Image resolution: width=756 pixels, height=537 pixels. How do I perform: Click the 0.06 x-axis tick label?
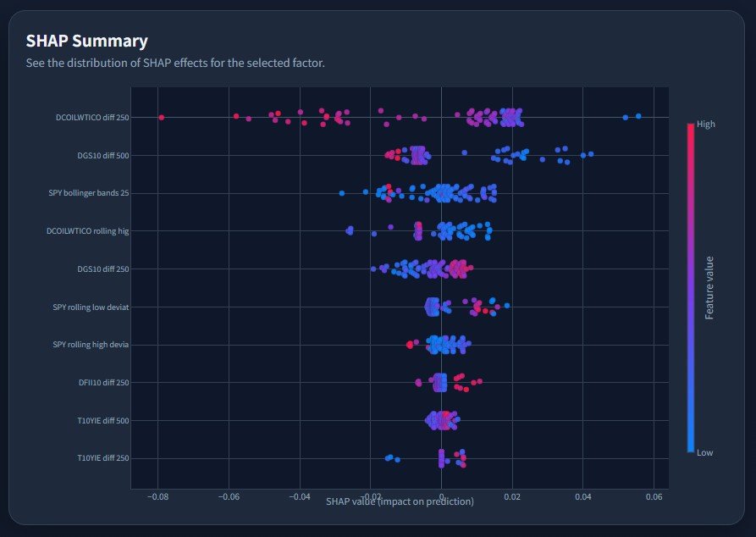coord(654,497)
